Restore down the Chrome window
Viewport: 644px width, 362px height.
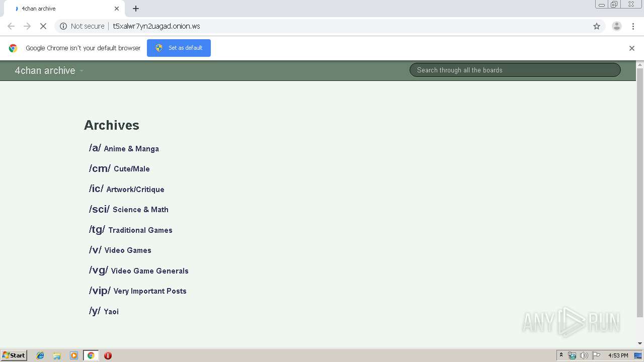[614, 5]
